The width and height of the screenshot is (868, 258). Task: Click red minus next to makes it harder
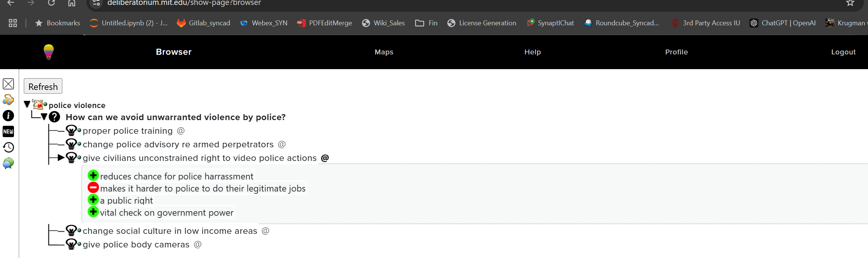[93, 187]
